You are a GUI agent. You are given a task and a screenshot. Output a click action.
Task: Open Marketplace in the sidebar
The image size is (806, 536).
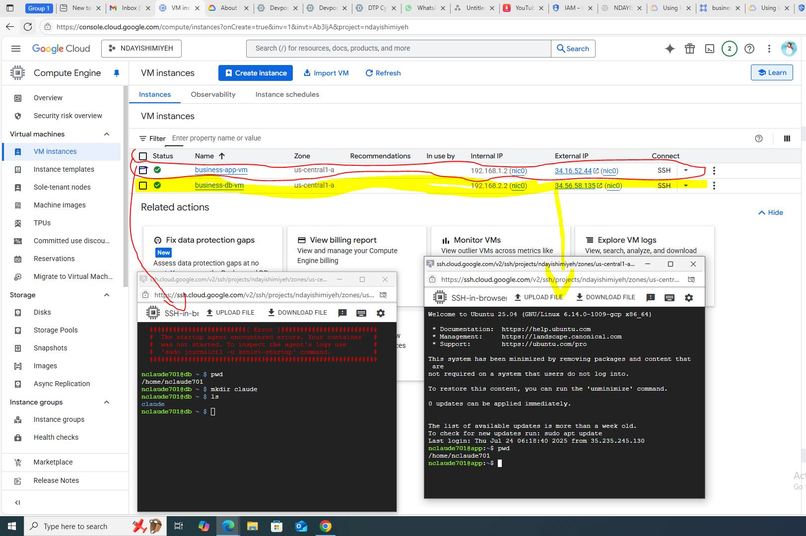tap(53, 462)
